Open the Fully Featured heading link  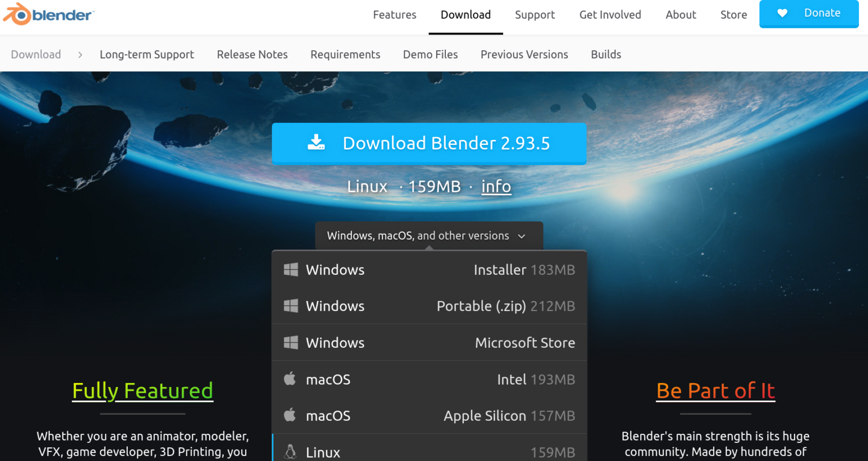pyautogui.click(x=142, y=391)
